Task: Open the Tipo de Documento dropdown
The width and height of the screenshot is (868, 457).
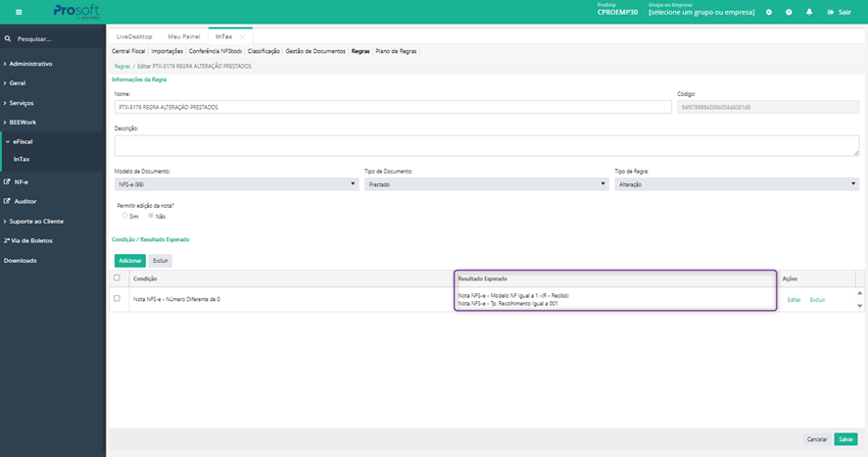Action: tap(487, 184)
